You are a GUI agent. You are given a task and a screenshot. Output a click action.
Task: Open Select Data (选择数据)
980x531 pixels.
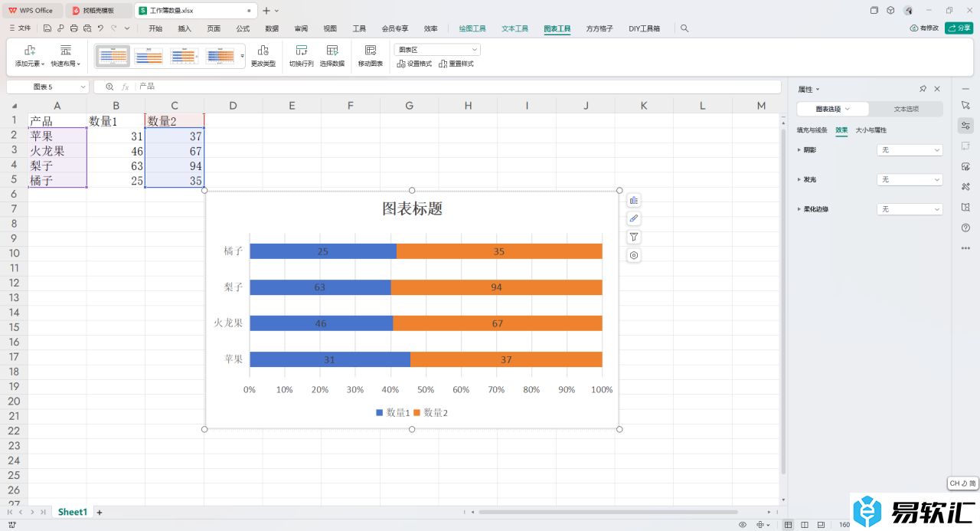click(332, 55)
